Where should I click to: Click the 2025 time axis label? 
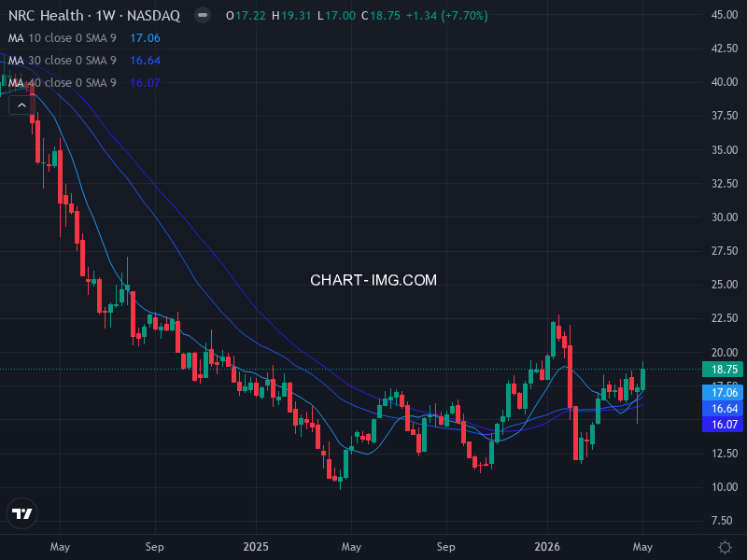click(256, 547)
